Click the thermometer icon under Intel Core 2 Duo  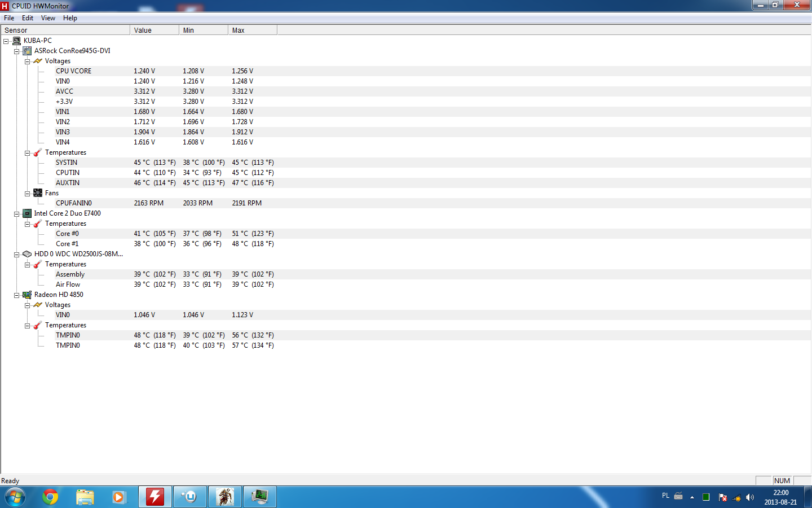[x=38, y=224]
